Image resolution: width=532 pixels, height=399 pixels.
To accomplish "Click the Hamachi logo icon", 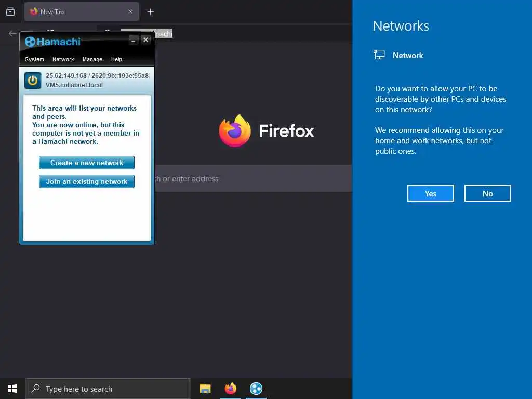I will pos(30,42).
